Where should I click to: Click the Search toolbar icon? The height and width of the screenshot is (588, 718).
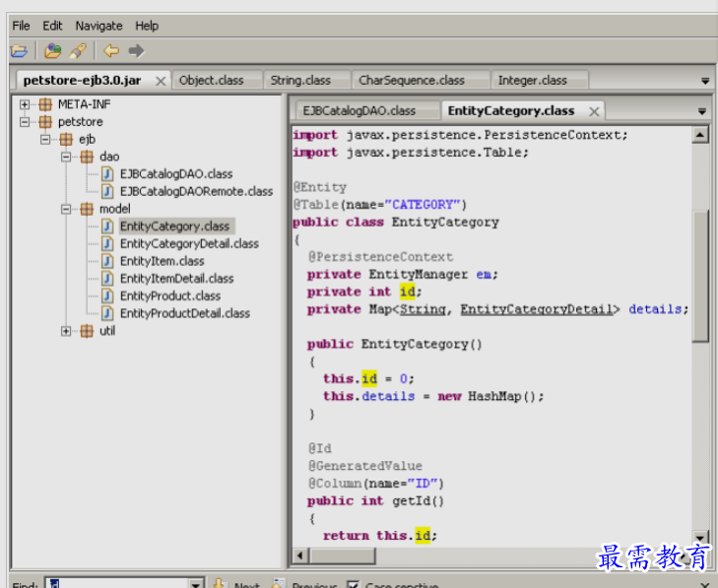[x=78, y=51]
